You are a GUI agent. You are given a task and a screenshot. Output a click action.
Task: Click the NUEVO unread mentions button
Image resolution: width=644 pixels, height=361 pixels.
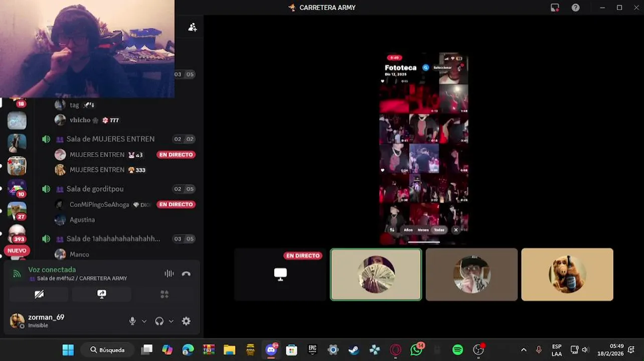coord(17,251)
